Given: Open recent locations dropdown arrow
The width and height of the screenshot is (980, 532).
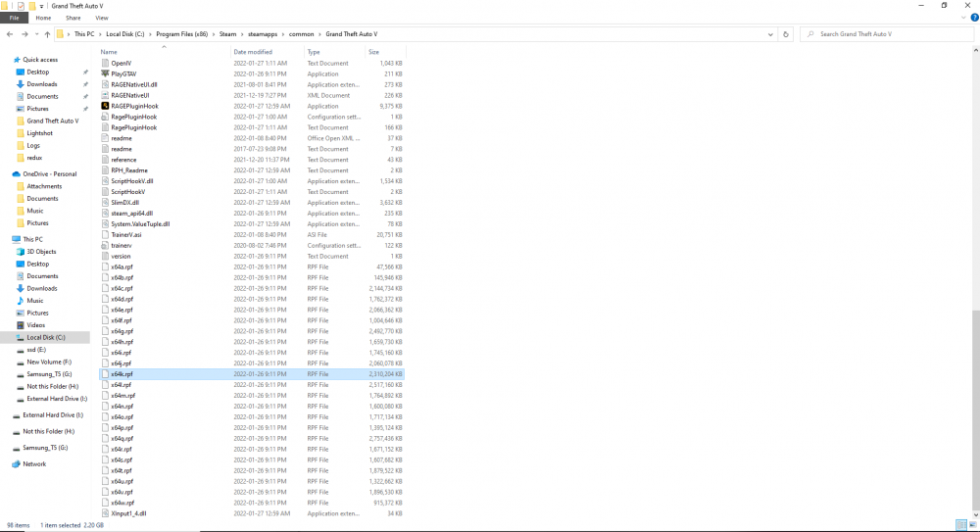Looking at the screenshot, I should point(36,34).
